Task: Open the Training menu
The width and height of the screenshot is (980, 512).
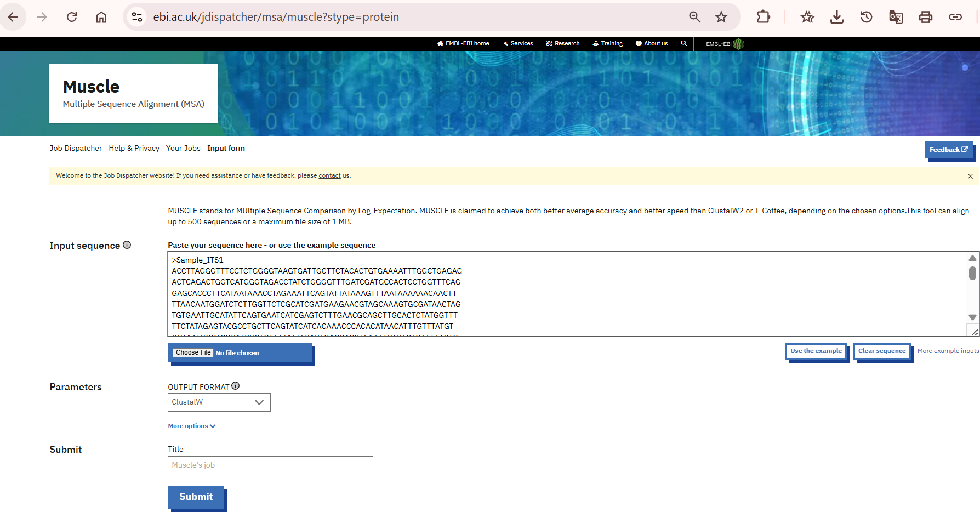Action: pos(608,43)
